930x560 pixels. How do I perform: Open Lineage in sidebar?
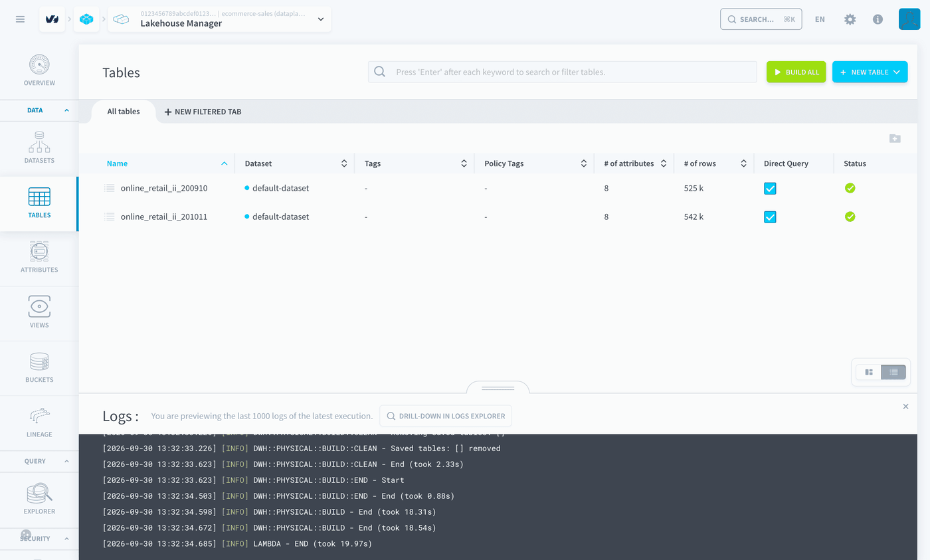[x=39, y=422]
